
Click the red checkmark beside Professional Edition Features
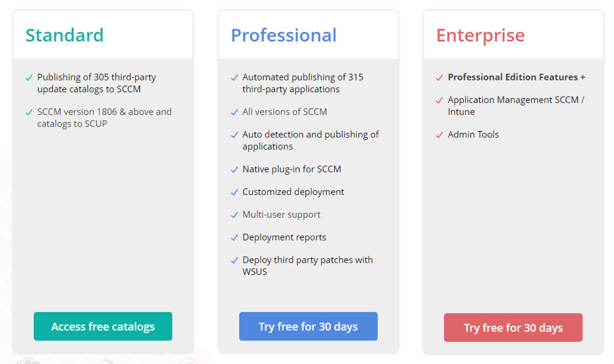coord(439,77)
